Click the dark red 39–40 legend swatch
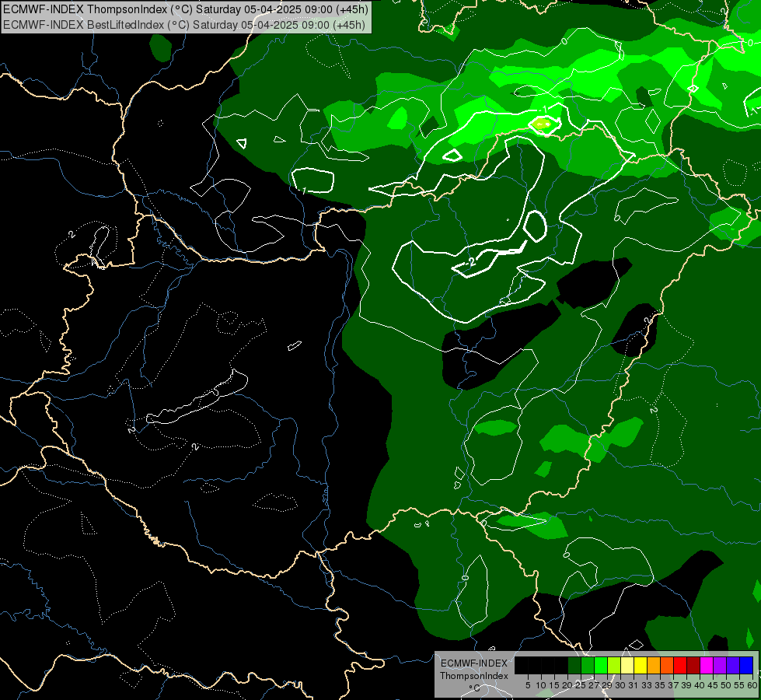The width and height of the screenshot is (761, 700). tap(693, 665)
